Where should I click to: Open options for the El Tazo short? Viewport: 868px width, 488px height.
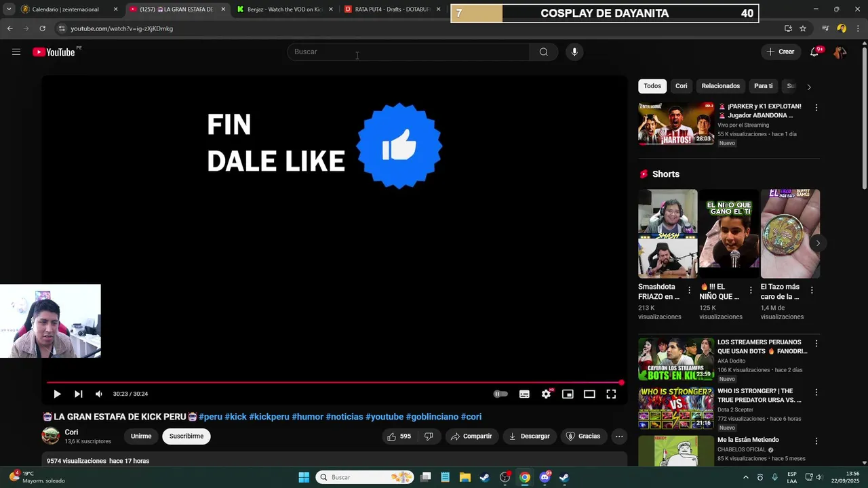(812, 290)
